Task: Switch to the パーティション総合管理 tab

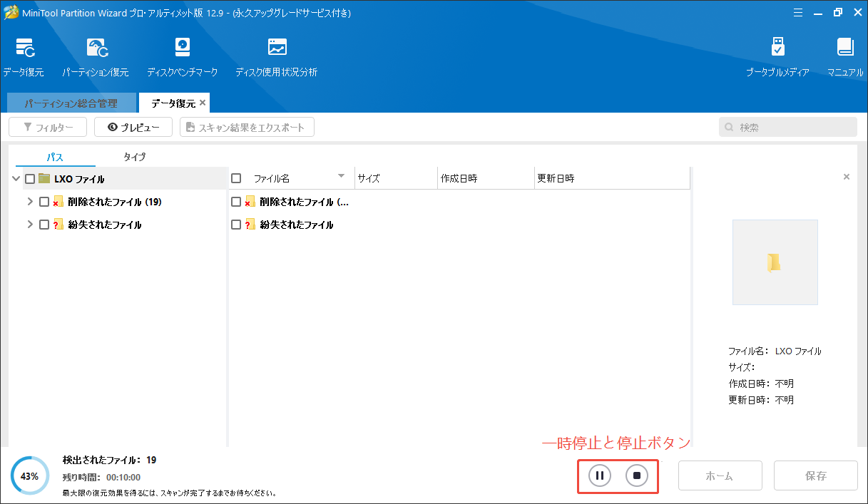Action: pyautogui.click(x=71, y=103)
